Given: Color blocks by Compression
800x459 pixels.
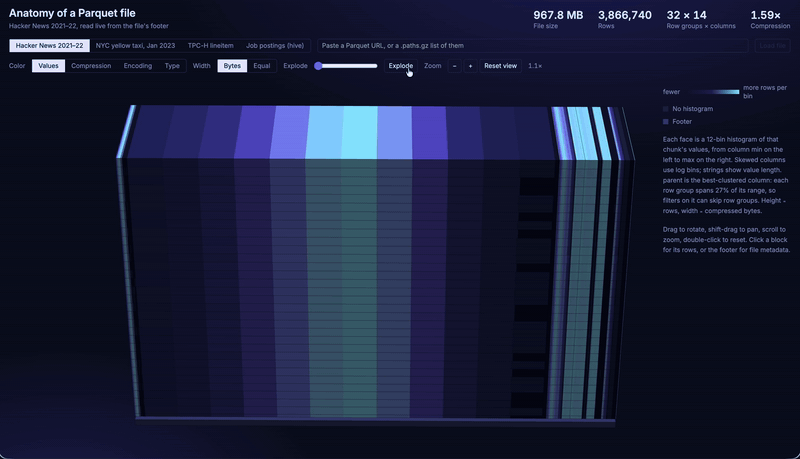Looking at the screenshot, I should coord(91,66).
